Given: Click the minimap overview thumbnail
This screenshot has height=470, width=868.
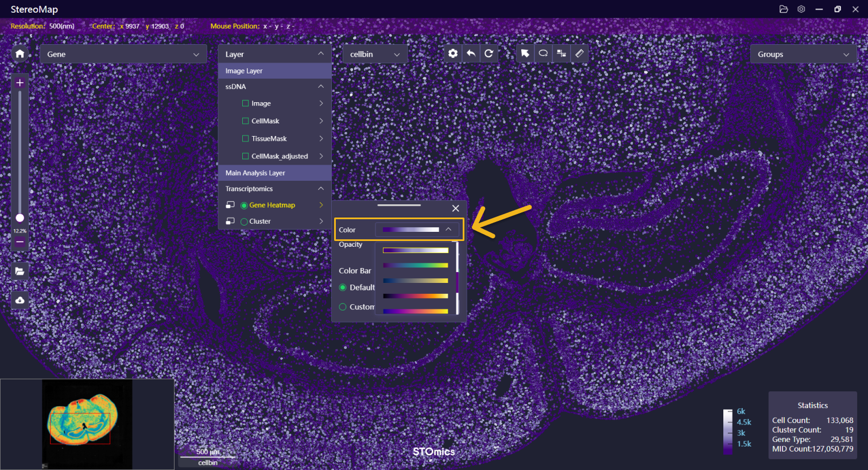Looking at the screenshot, I should 87,424.
